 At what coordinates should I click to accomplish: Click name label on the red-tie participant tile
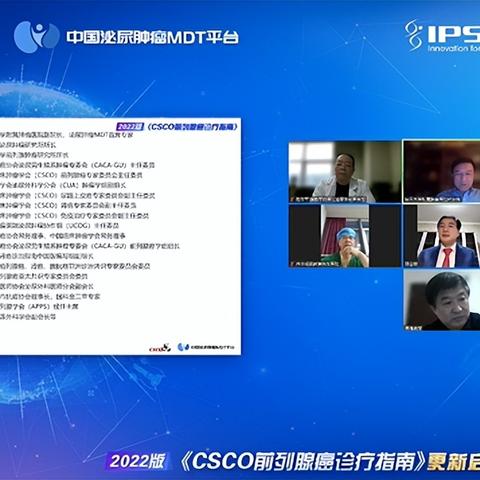point(411,264)
